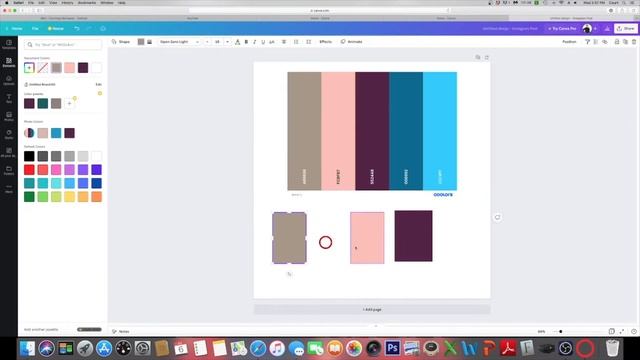The image size is (640, 360).
Task: Select the dark purple rectangle on canvas
Action: (413, 236)
